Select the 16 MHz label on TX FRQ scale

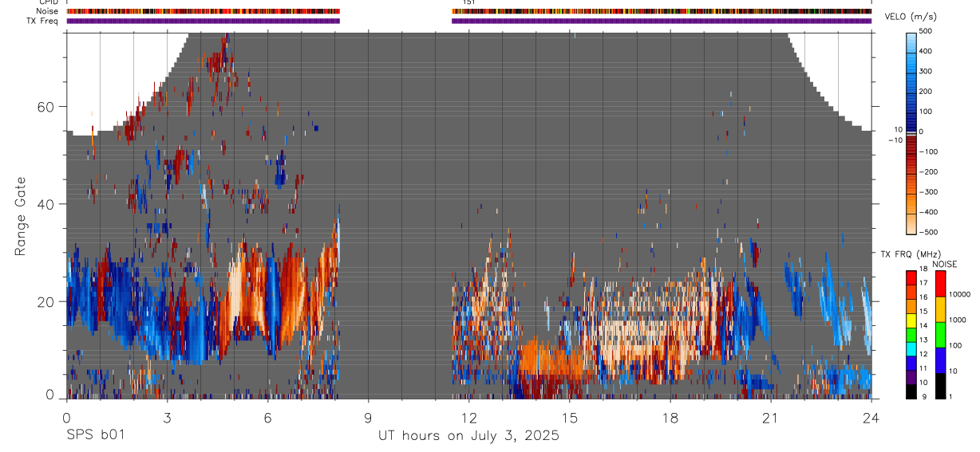(x=925, y=297)
